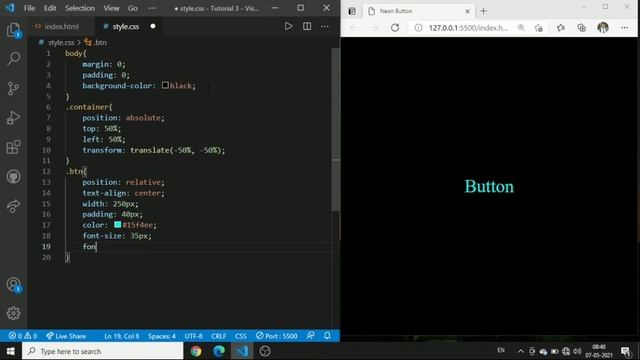Split the editor to the right

(x=307, y=26)
